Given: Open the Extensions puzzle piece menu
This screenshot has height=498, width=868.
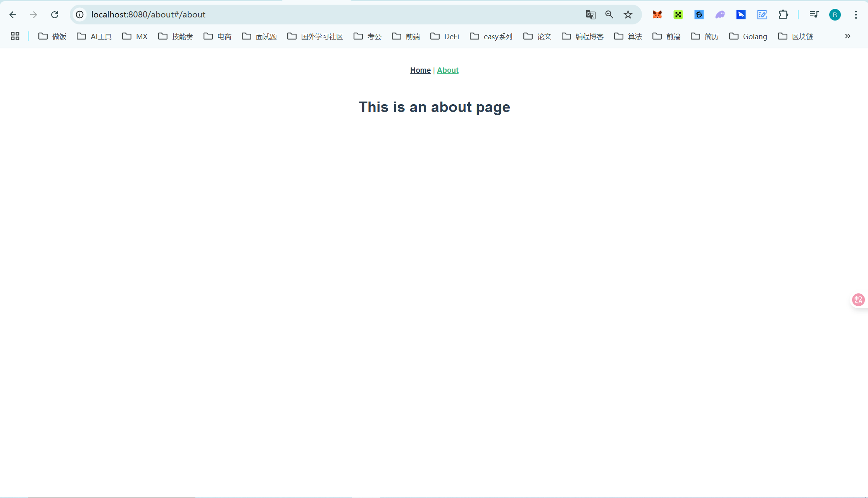Looking at the screenshot, I should pyautogui.click(x=783, y=15).
